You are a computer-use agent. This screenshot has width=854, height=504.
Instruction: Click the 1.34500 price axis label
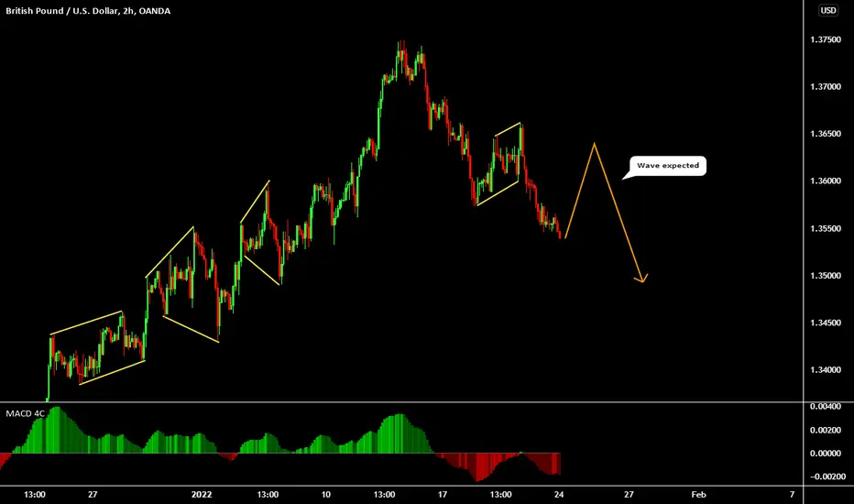point(826,323)
